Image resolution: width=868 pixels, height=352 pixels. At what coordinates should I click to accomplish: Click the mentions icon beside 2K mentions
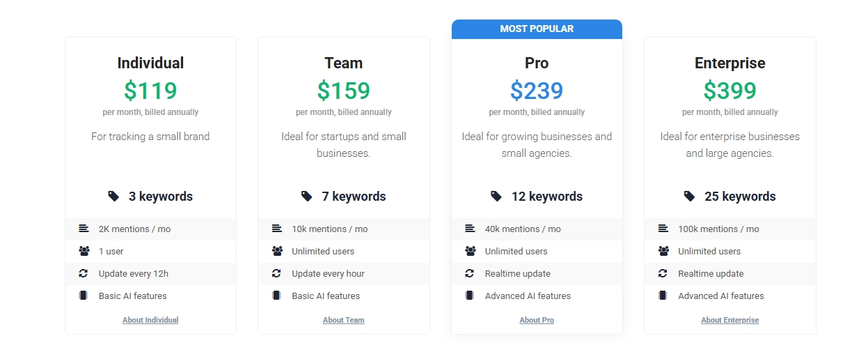tap(84, 229)
